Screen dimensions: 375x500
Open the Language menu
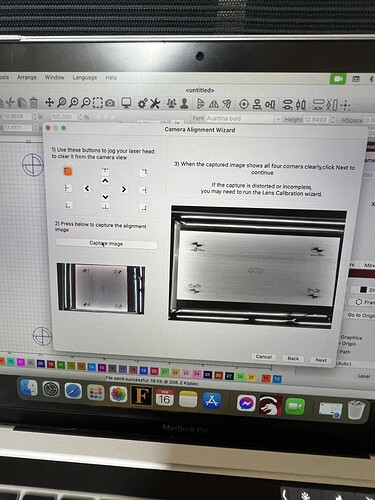(85, 77)
